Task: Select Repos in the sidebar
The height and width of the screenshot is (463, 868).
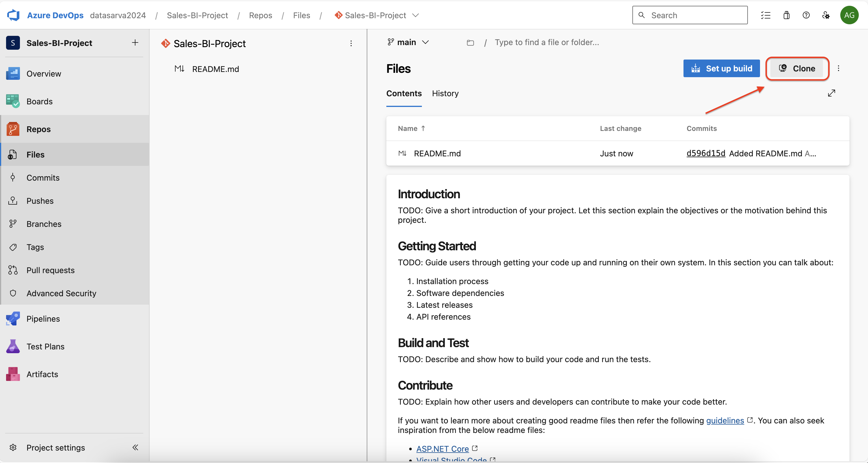Action: pyautogui.click(x=74, y=129)
